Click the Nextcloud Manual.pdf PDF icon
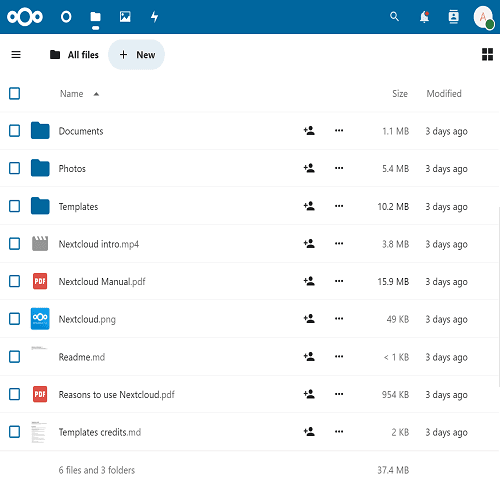Screen dimensions: 500x479 (40, 281)
